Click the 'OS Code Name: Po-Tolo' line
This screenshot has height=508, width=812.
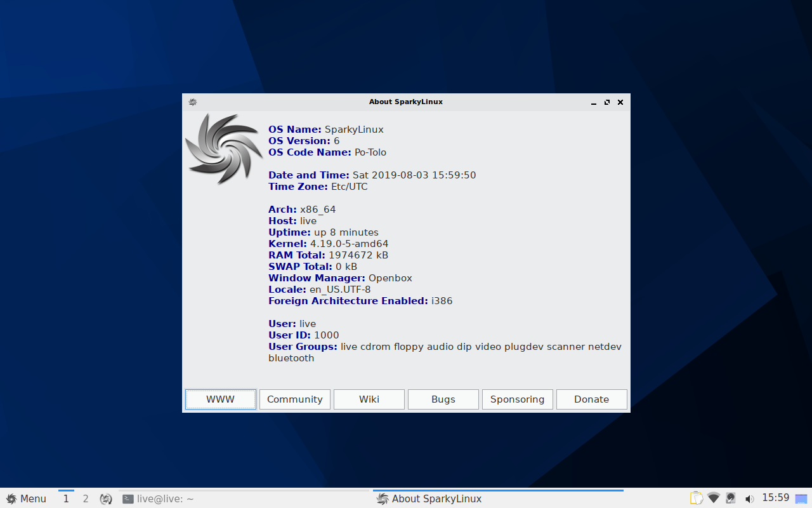[327, 152]
